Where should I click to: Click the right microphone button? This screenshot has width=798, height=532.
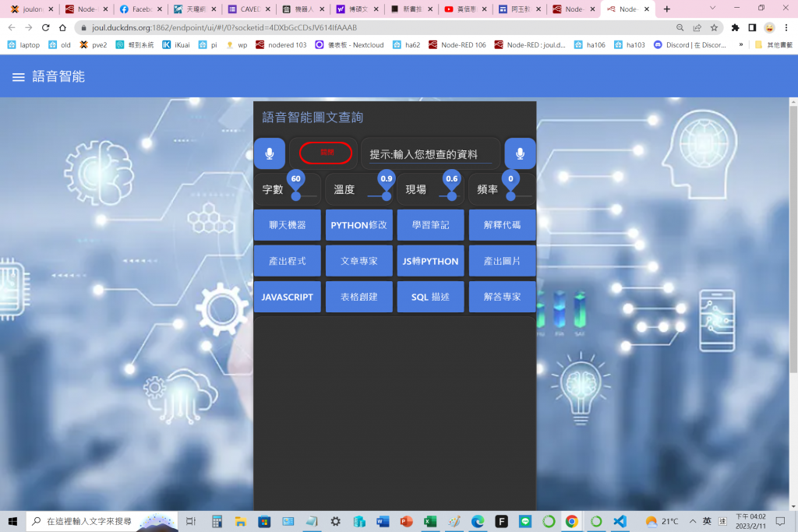coord(520,153)
